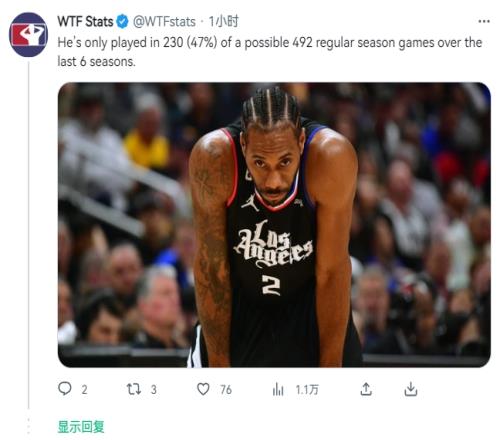
Task: Open the reply comment icon
Action: pyautogui.click(x=65, y=389)
